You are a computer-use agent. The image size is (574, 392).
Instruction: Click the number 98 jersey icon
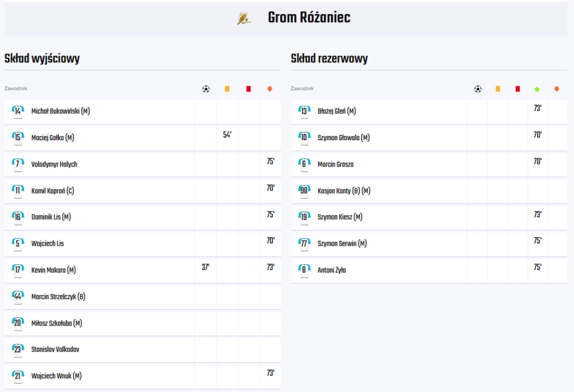[304, 191]
